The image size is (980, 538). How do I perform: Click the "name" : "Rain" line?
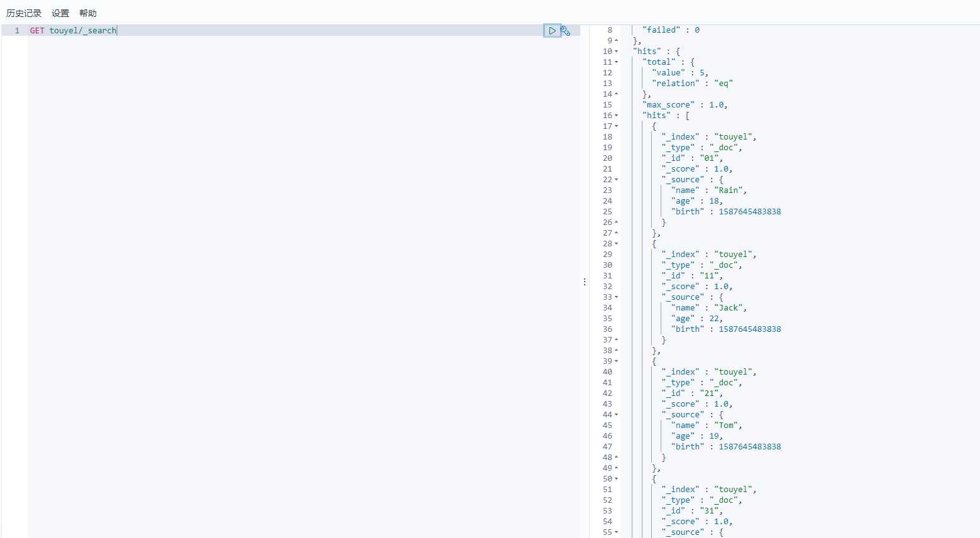click(709, 190)
